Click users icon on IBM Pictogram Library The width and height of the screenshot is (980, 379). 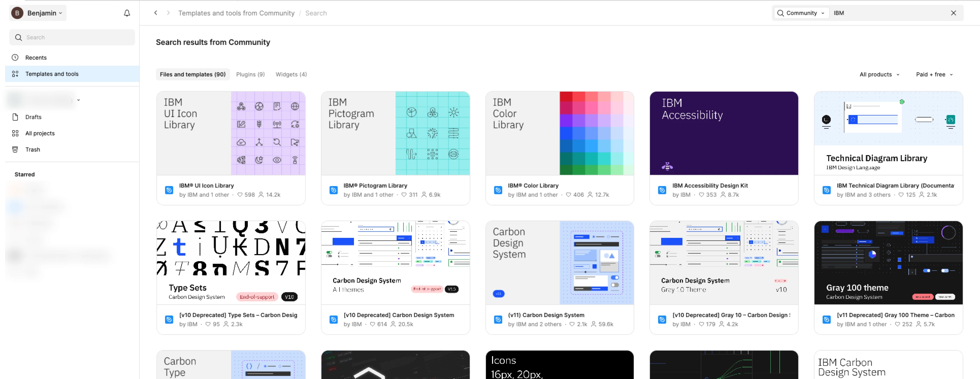[424, 194]
